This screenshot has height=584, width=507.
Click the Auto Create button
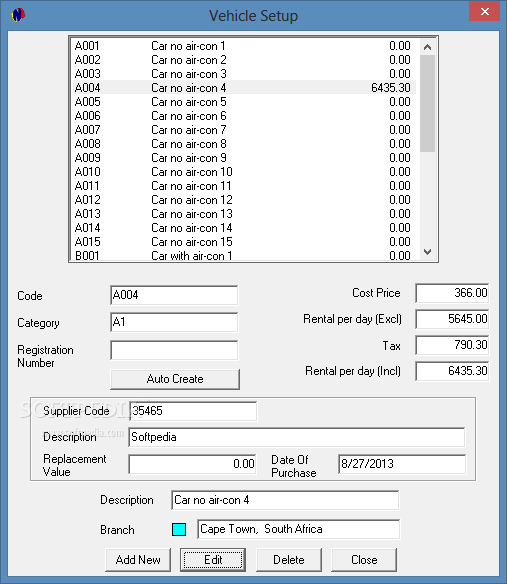[x=175, y=379]
